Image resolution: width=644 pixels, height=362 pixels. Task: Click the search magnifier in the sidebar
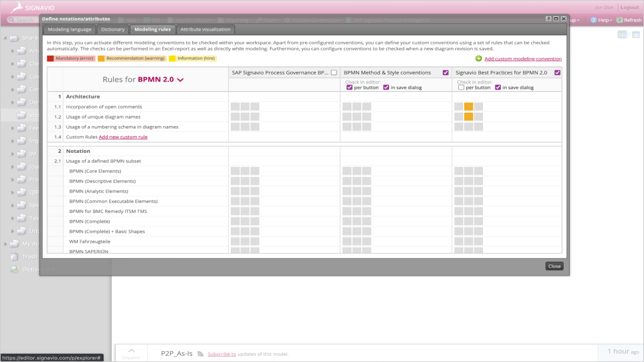tap(12, 20)
